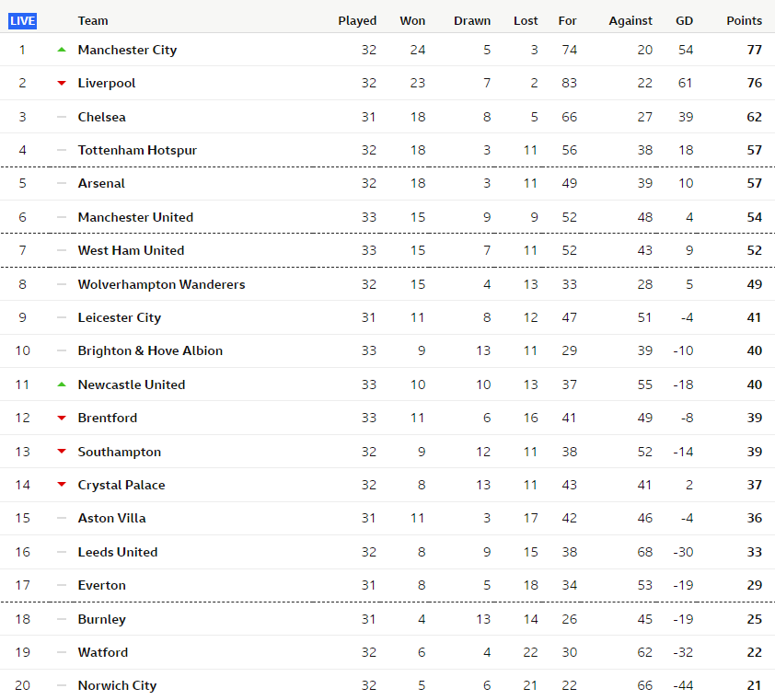The width and height of the screenshot is (775, 700).
Task: Select the Wolverhampton Wanderers team name
Action: point(161,284)
